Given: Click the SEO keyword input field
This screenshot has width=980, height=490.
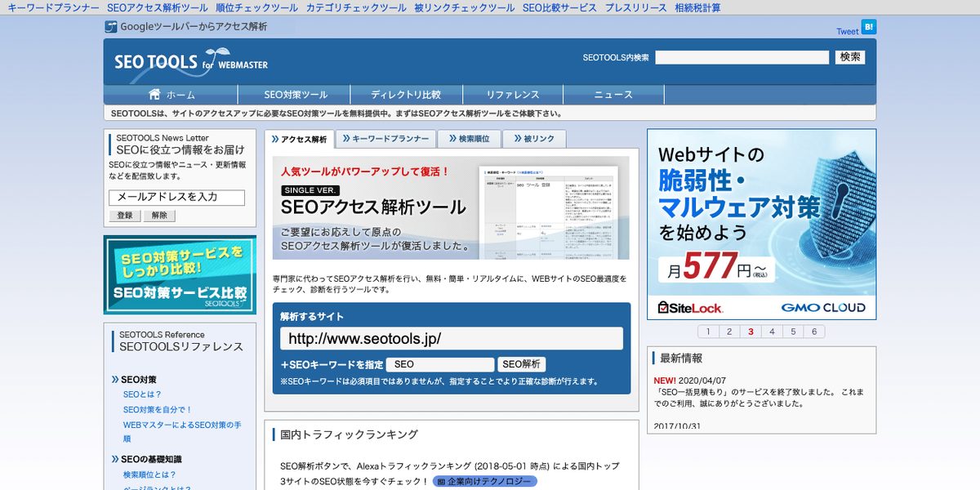Looking at the screenshot, I should tap(440, 365).
